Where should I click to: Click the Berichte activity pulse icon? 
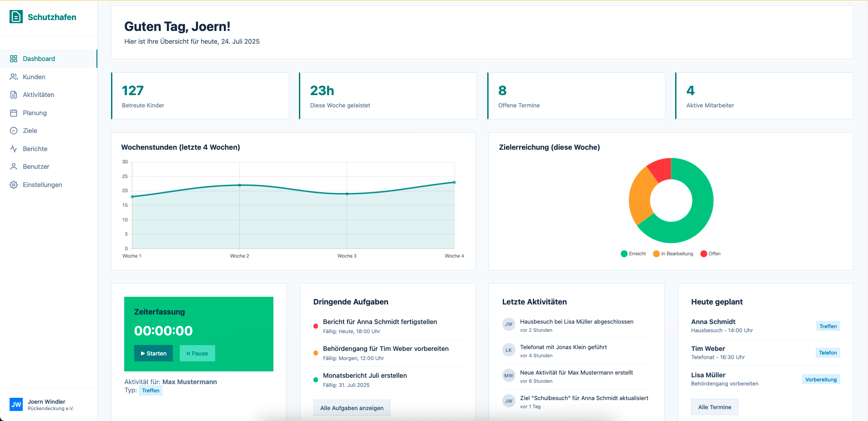(14, 149)
